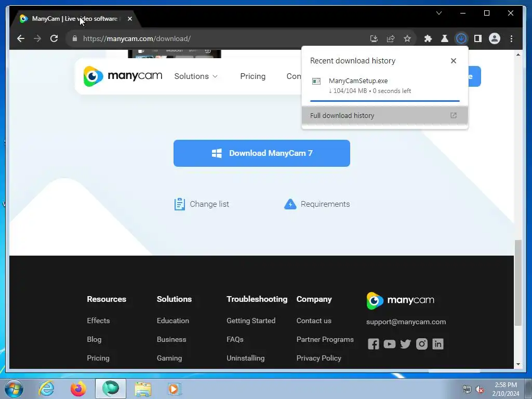
Task: Click support@manycam.com email link
Action: 406,322
